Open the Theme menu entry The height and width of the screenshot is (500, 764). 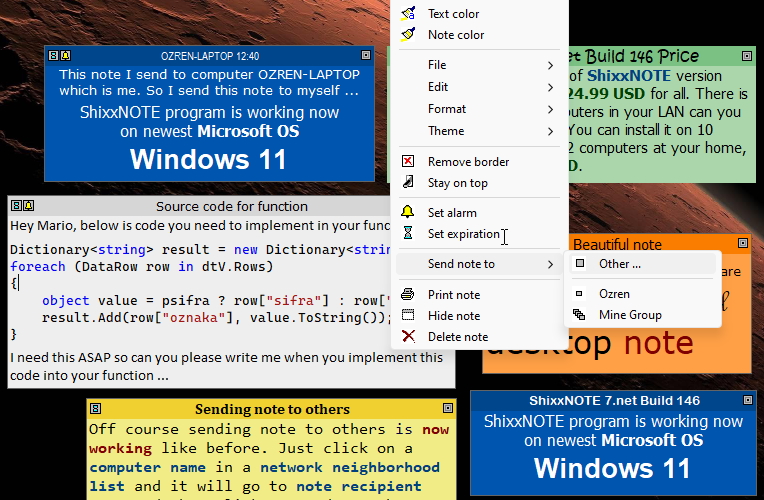tap(479, 131)
